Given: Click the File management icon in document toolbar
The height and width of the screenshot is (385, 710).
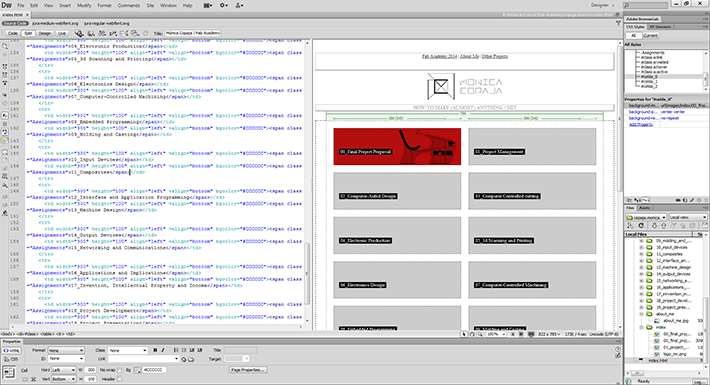Looking at the screenshot, I should [102, 33].
